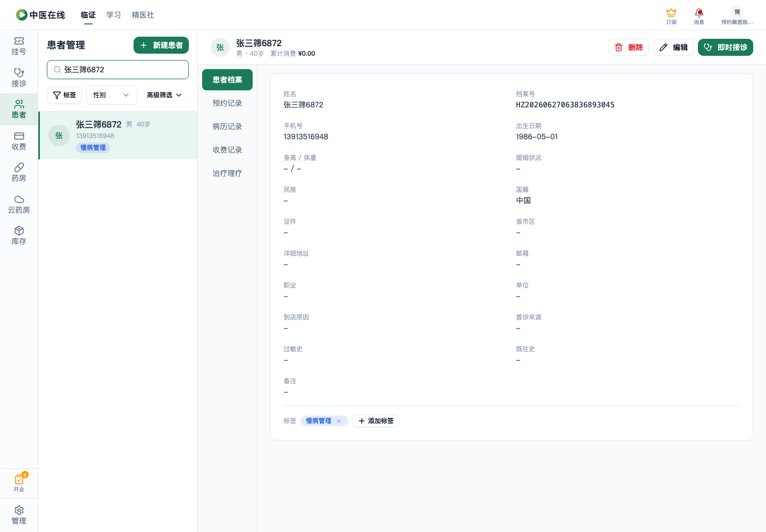
Task: Expand the 高级筛选 advanced filter
Action: coord(164,95)
